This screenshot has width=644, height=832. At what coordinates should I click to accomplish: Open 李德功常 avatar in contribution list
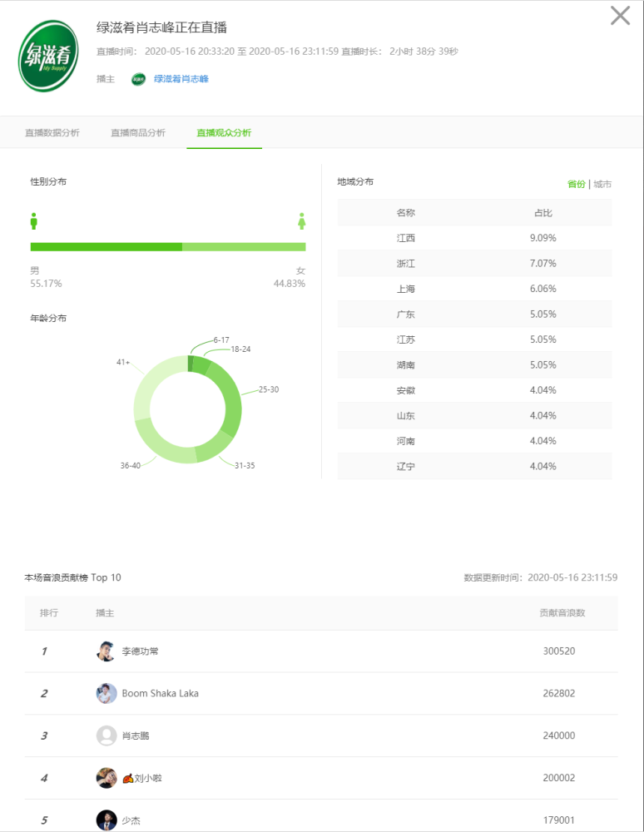coord(107,651)
